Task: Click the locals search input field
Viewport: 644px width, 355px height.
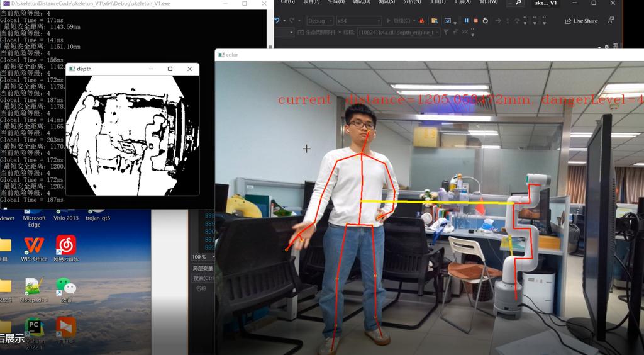Action: point(204,278)
